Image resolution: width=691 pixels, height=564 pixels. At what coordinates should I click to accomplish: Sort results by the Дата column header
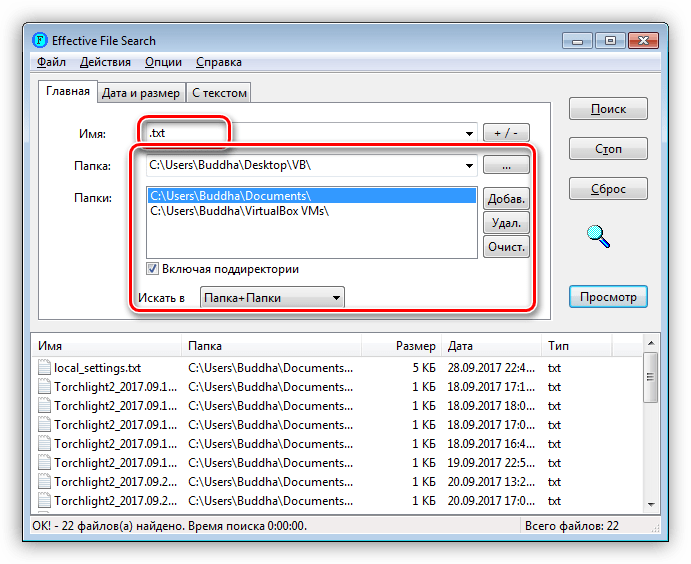493,346
